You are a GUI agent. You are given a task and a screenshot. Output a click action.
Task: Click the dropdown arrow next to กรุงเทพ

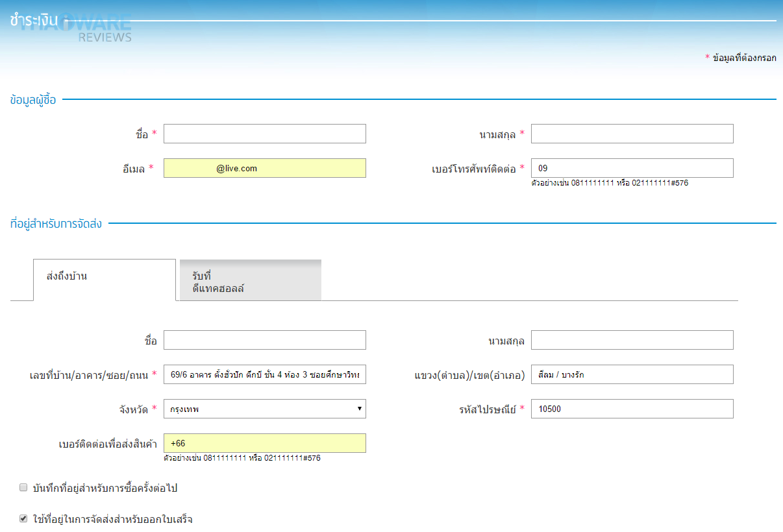[359, 409]
